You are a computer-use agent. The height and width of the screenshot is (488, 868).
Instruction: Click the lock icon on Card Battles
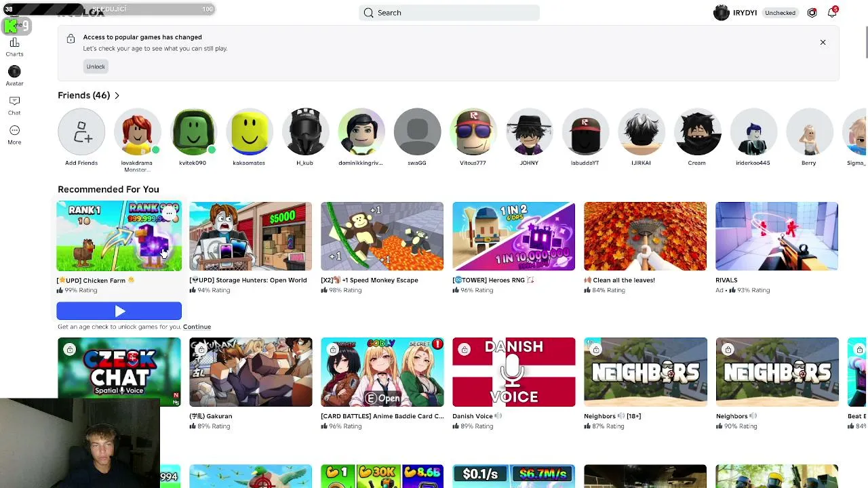pos(333,350)
